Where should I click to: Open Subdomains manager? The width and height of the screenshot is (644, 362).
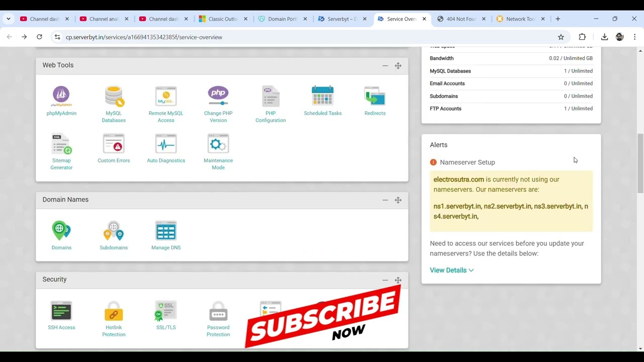point(114,235)
